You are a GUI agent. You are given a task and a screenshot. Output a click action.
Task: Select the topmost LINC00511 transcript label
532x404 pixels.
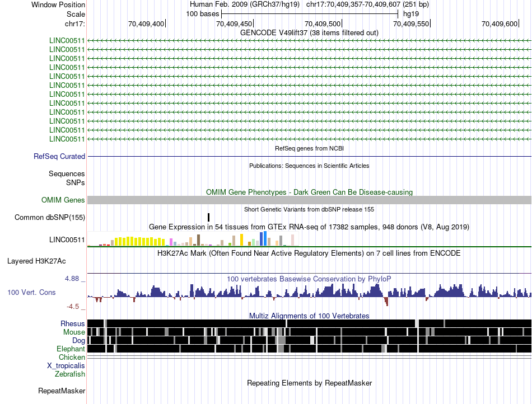point(67,40)
